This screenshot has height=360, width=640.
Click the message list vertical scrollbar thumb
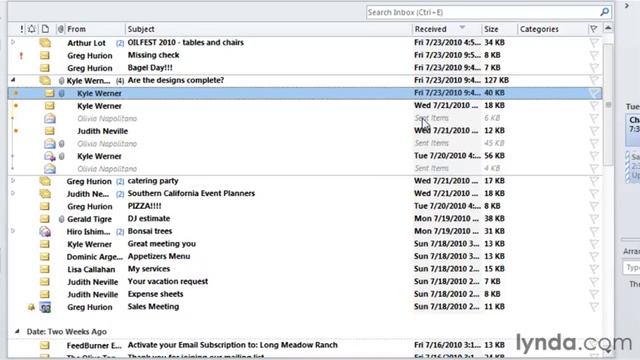608,104
